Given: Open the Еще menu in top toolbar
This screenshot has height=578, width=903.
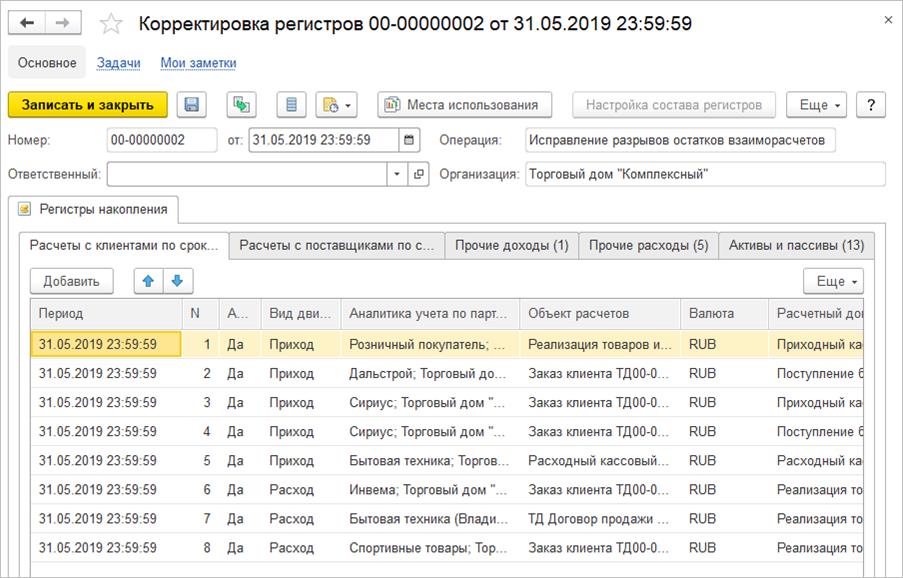Looking at the screenshot, I should pyautogui.click(x=817, y=105).
